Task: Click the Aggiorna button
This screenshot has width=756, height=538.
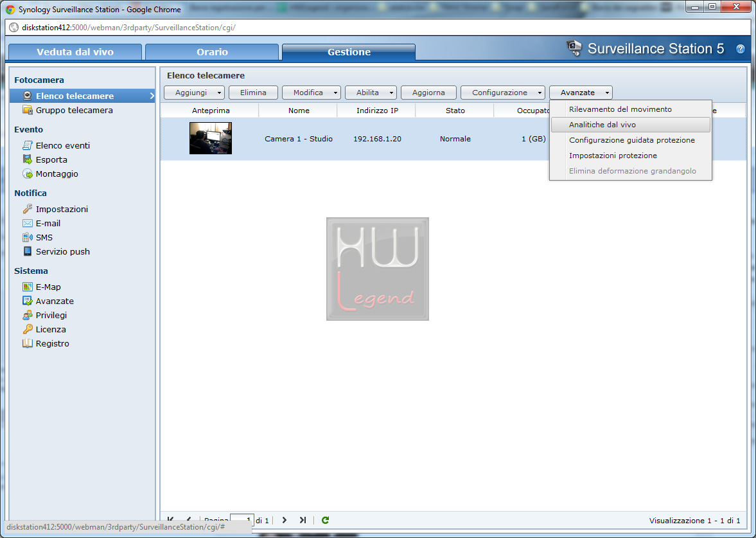Action: point(428,93)
